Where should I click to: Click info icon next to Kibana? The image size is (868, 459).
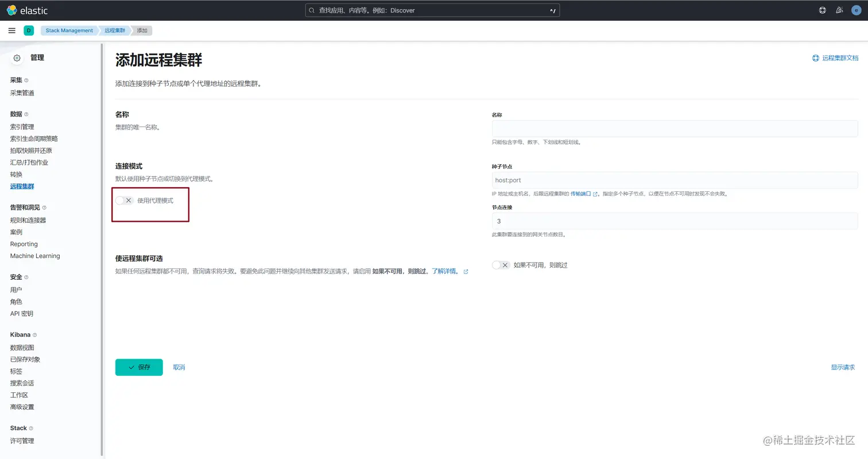pos(34,335)
